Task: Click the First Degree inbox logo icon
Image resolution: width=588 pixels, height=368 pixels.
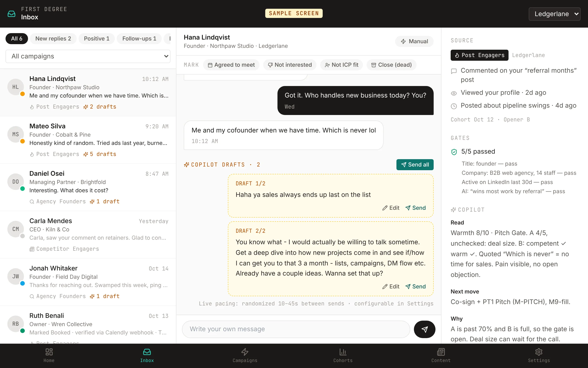Action: click(11, 14)
